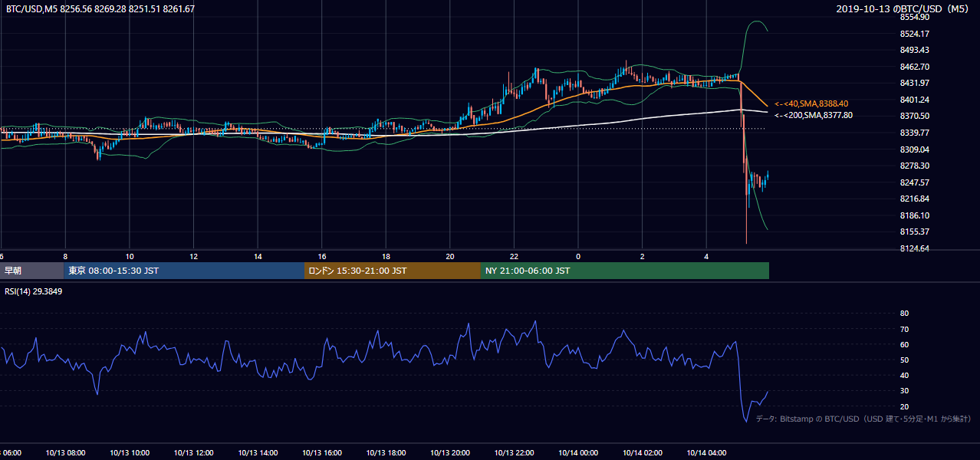Click hour label 12 under the price chart
Image resolution: width=980 pixels, height=460 pixels.
click(194, 256)
